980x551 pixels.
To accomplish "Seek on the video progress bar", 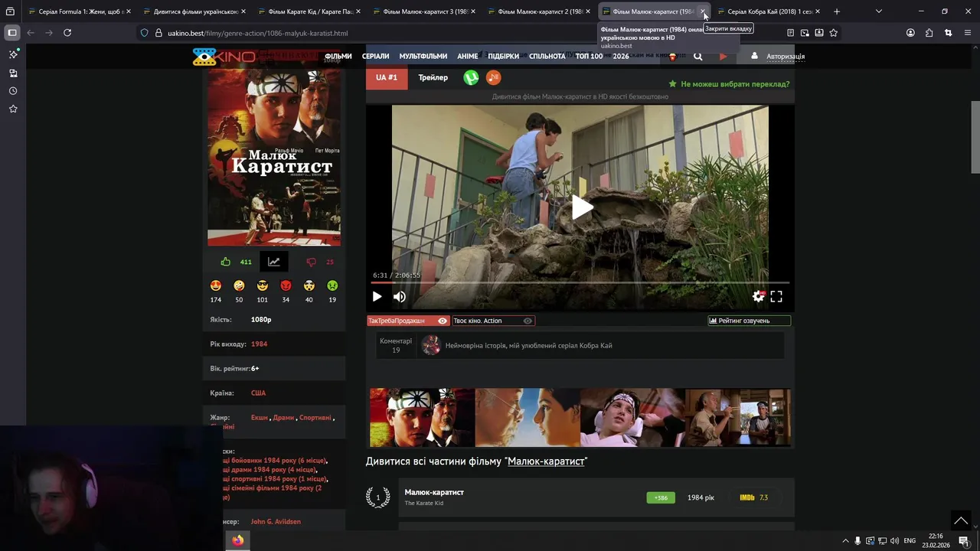I will [x=580, y=283].
